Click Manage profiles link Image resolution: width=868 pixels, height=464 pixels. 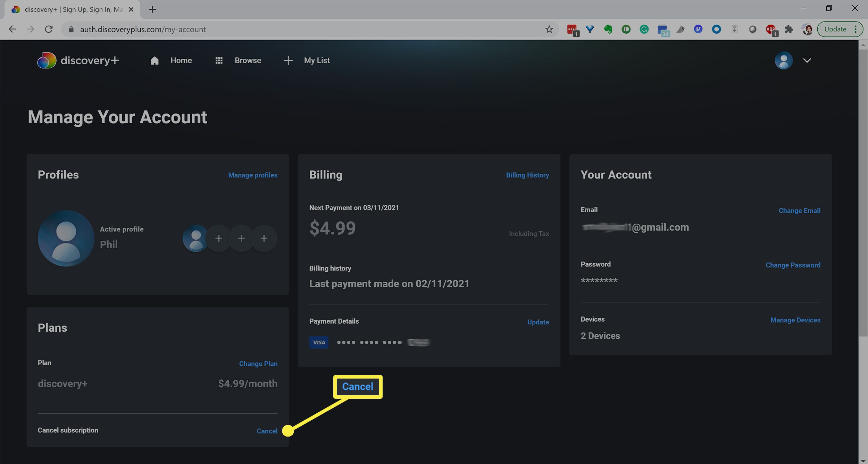[253, 175]
